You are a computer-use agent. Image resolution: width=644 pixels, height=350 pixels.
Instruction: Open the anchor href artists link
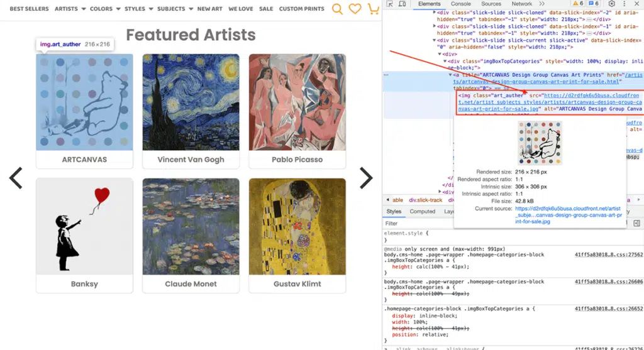coord(548,79)
